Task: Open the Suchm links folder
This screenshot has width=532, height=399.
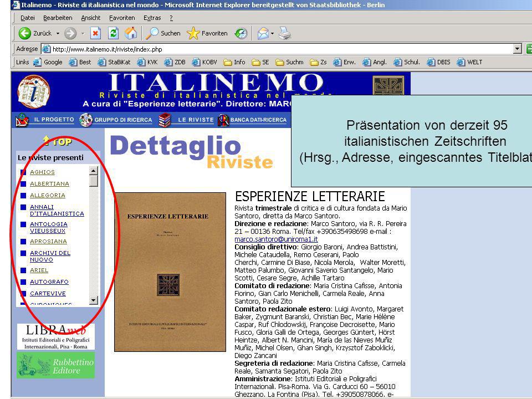Action: [x=289, y=62]
